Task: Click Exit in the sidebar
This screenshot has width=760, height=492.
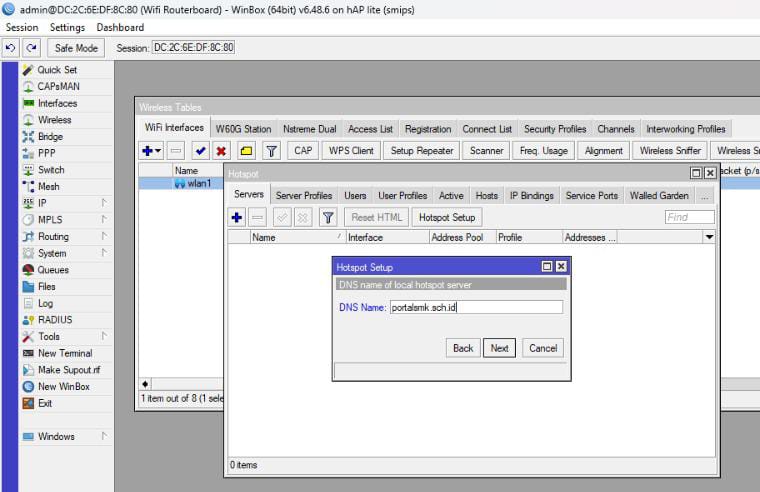Action: pos(45,403)
